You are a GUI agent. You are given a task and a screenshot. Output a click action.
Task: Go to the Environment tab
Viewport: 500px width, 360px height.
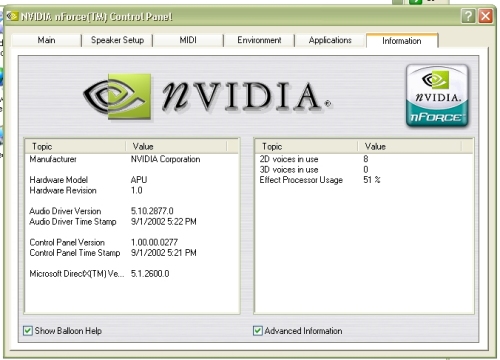[259, 40]
